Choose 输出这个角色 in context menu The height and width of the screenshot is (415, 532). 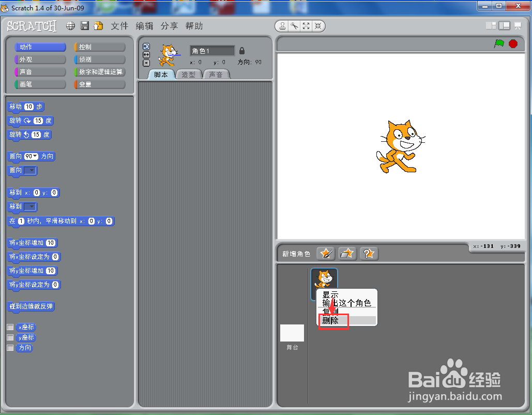347,303
